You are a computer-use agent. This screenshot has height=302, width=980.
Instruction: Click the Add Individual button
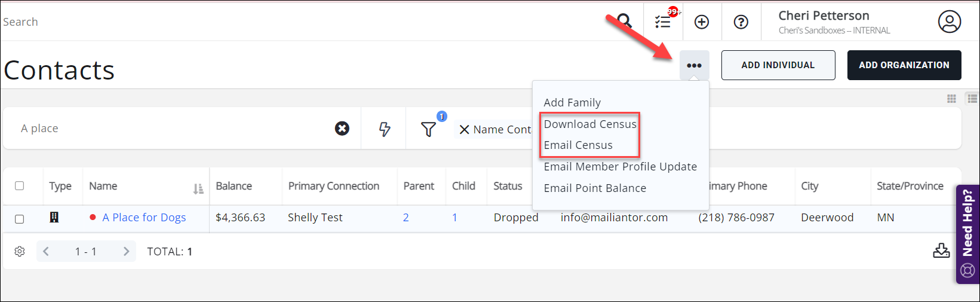point(778,65)
